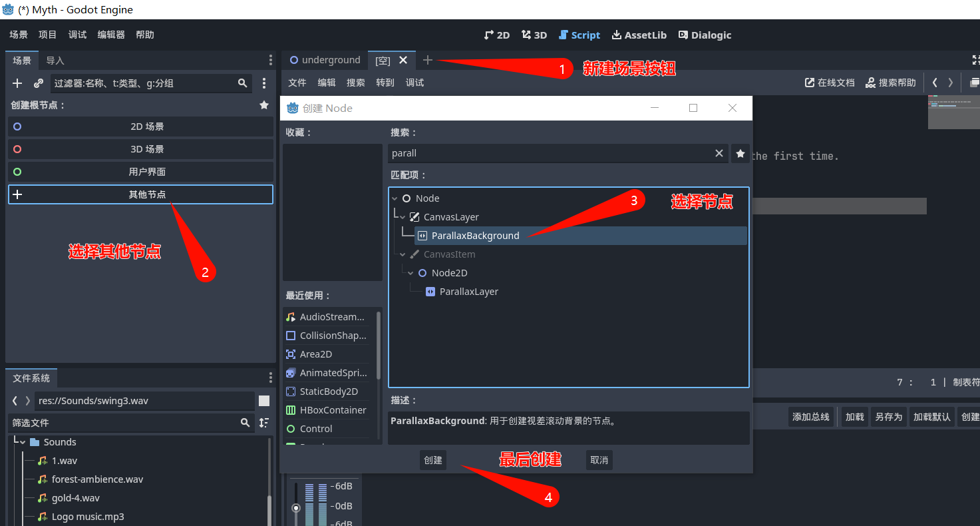Select the CanvasLayer node entry

[451, 217]
